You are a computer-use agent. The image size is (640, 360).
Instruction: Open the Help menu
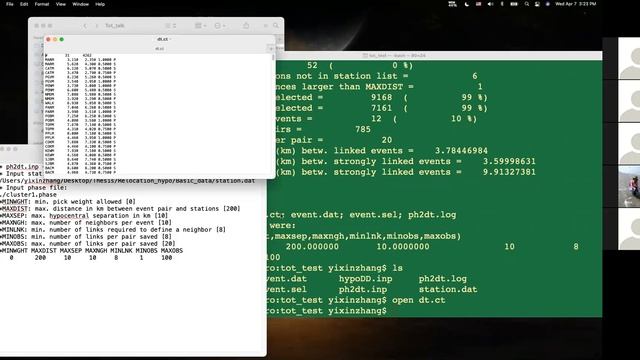100,4
